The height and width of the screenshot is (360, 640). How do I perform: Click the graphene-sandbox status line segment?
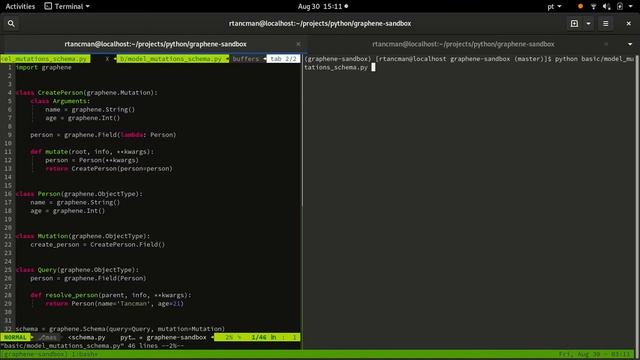[x=176, y=337]
